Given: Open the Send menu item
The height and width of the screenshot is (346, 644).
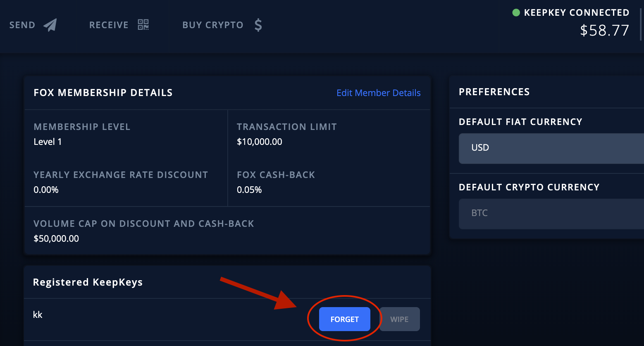Looking at the screenshot, I should click(x=33, y=25).
